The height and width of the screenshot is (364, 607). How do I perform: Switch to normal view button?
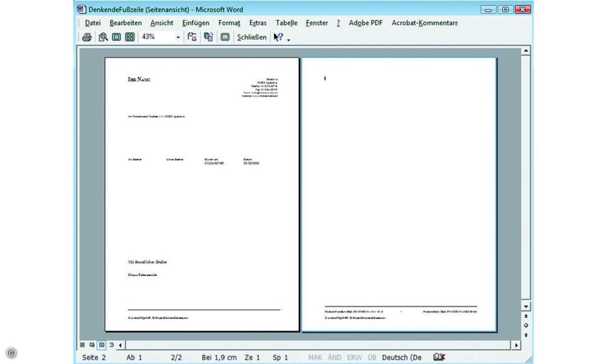(x=82, y=345)
